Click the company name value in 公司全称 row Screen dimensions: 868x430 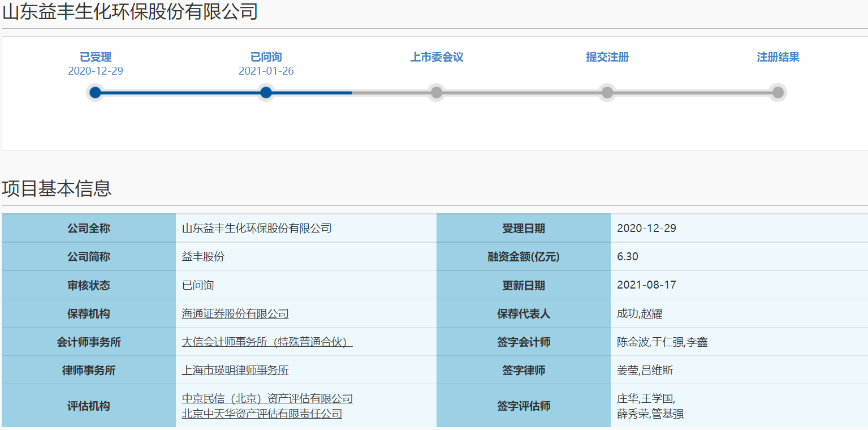pos(257,229)
